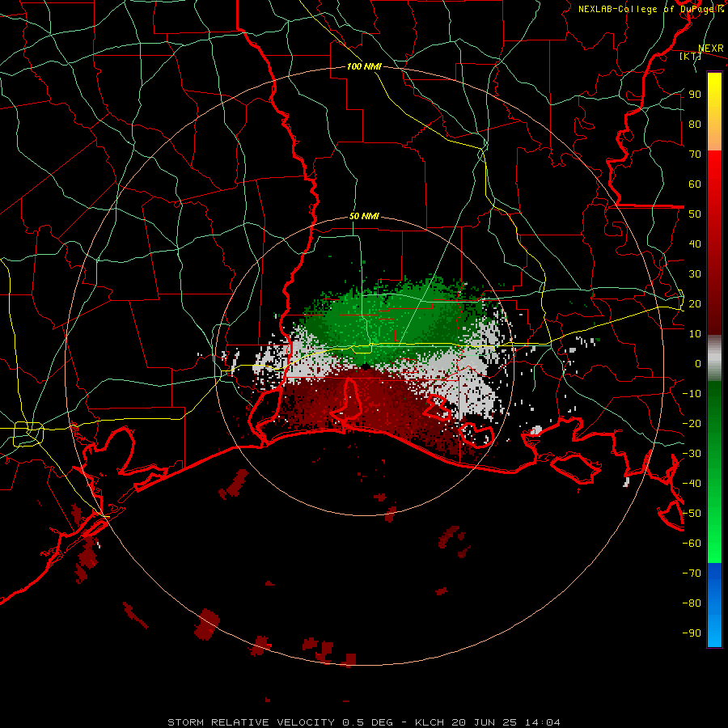Click the positive 10 scale value

(x=695, y=334)
